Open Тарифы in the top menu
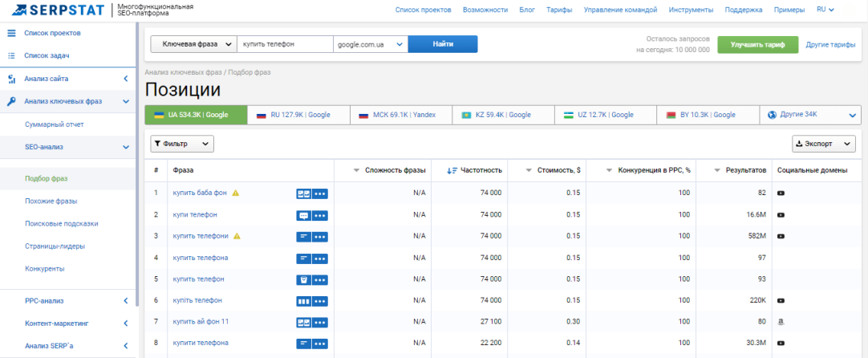 559,10
